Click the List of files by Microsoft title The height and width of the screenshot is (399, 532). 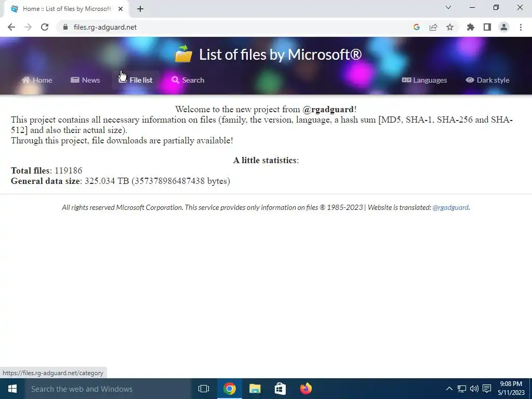point(280,54)
